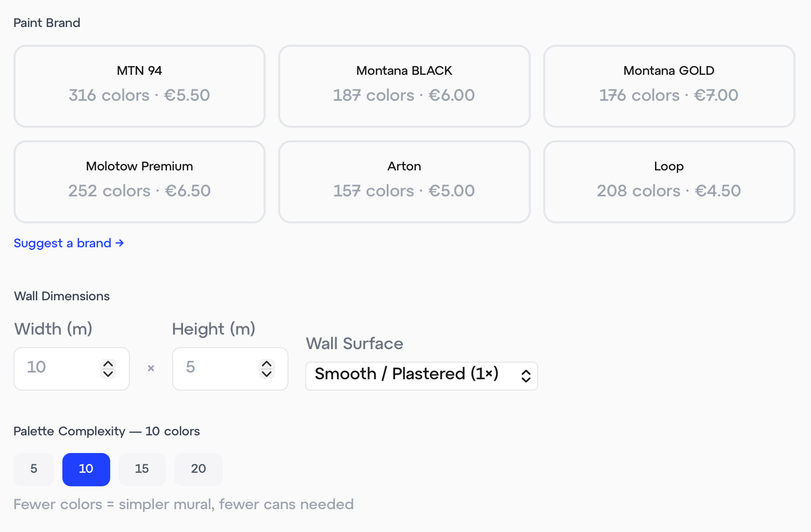Click the chevron icon on Wall Surface select

coord(526,376)
